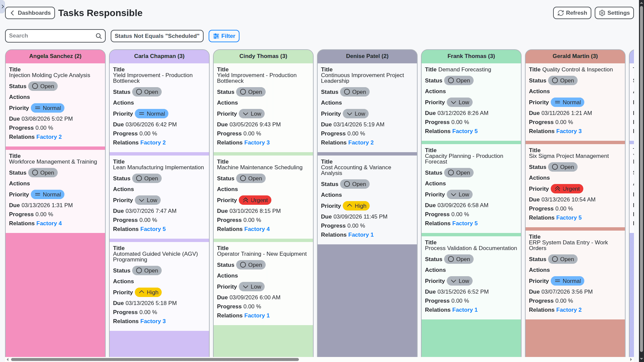
Task: Click High priority on Cost Accounting task
Action: (356, 206)
